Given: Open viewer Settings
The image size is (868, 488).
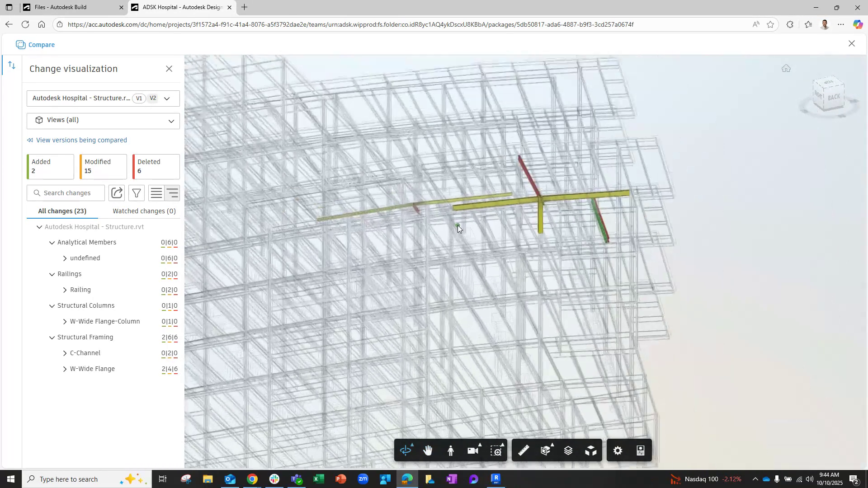Looking at the screenshot, I should 618,450.
